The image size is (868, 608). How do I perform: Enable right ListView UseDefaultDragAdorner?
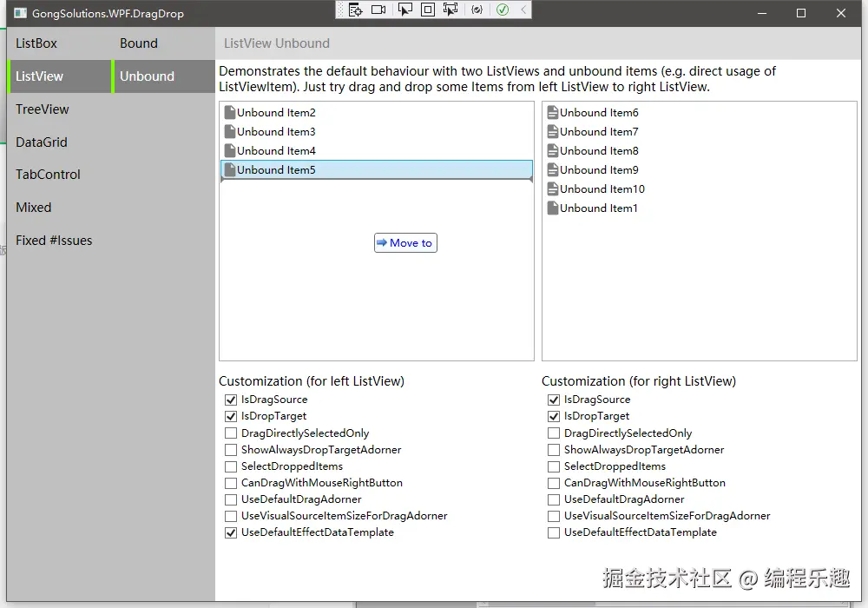coord(554,499)
